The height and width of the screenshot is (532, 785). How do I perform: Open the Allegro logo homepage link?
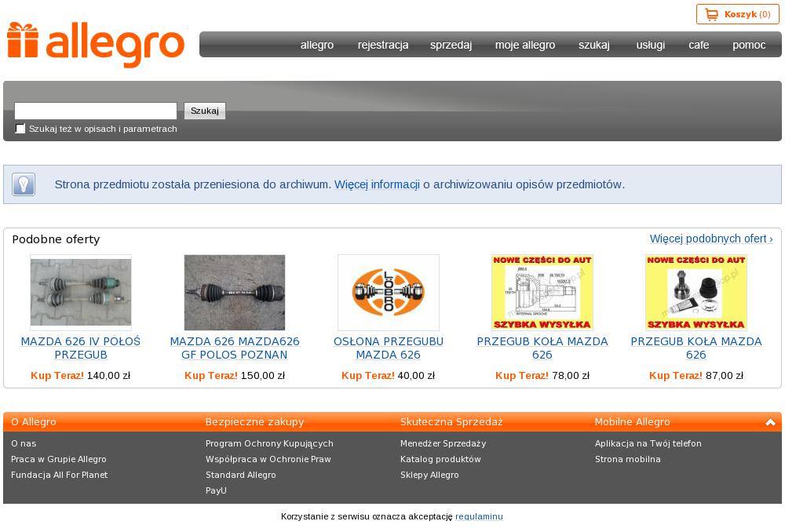click(96, 45)
